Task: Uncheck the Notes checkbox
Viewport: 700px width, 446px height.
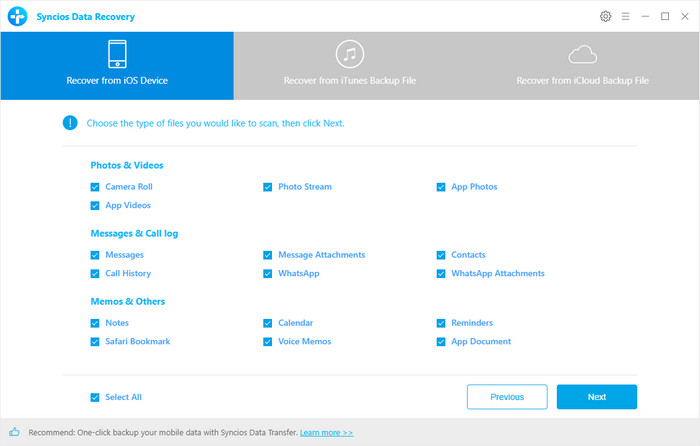Action: 95,323
